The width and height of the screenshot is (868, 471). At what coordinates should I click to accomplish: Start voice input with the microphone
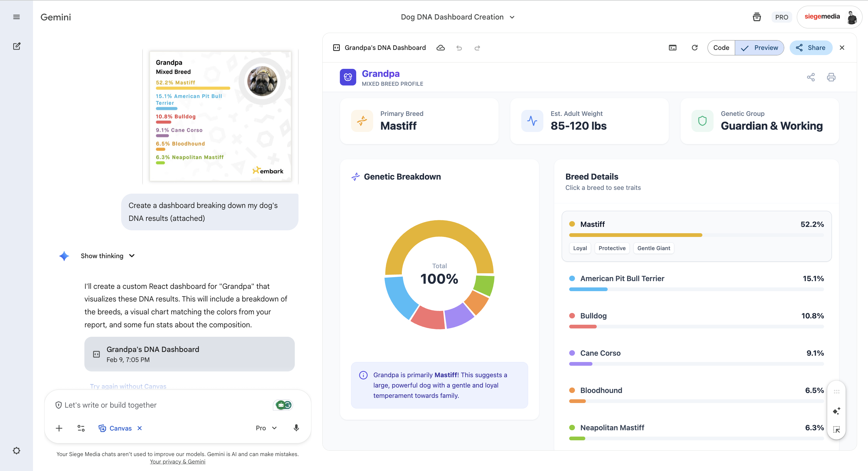coord(296,428)
